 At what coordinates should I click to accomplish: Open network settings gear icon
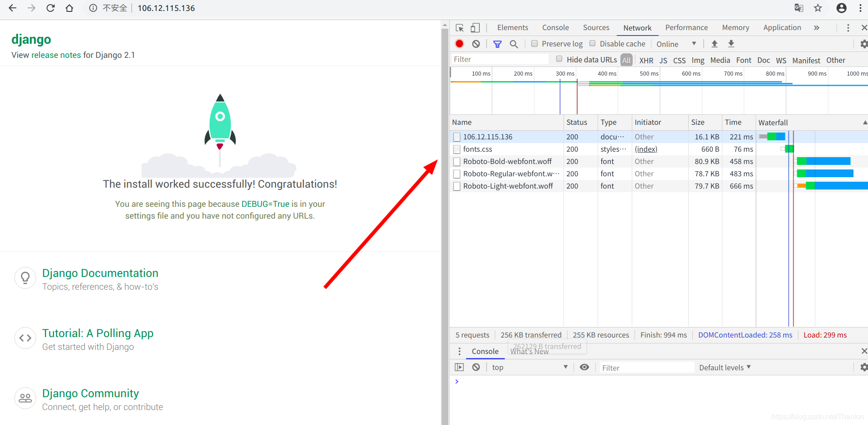[x=863, y=44]
